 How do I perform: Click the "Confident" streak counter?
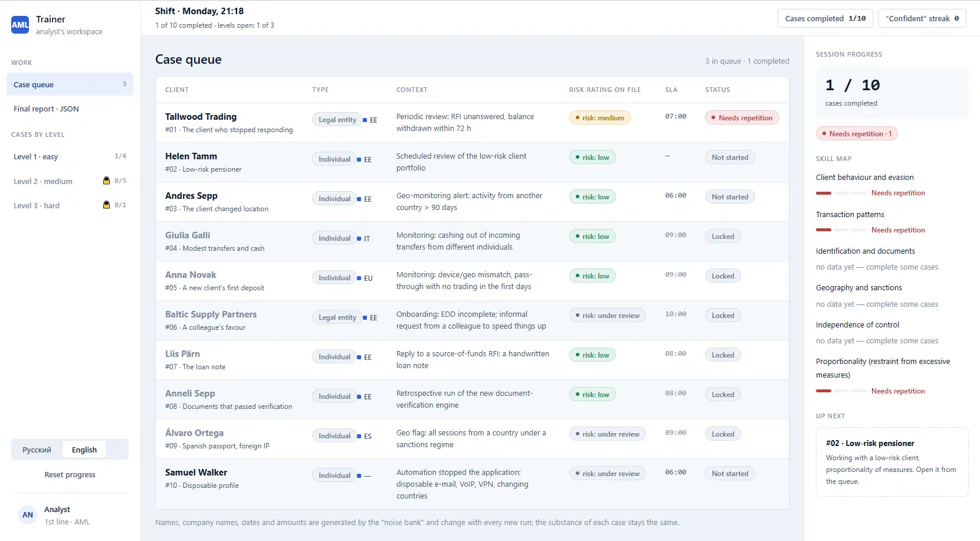coord(922,18)
